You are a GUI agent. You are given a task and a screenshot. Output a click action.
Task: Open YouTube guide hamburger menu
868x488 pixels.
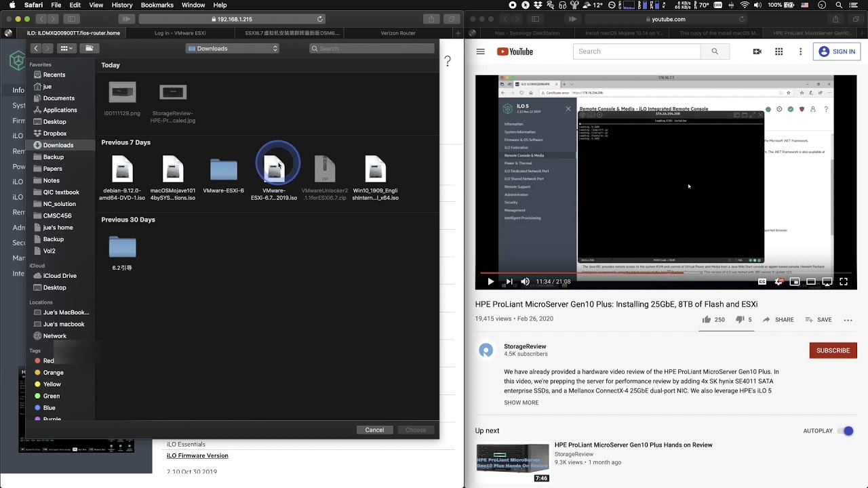click(481, 52)
